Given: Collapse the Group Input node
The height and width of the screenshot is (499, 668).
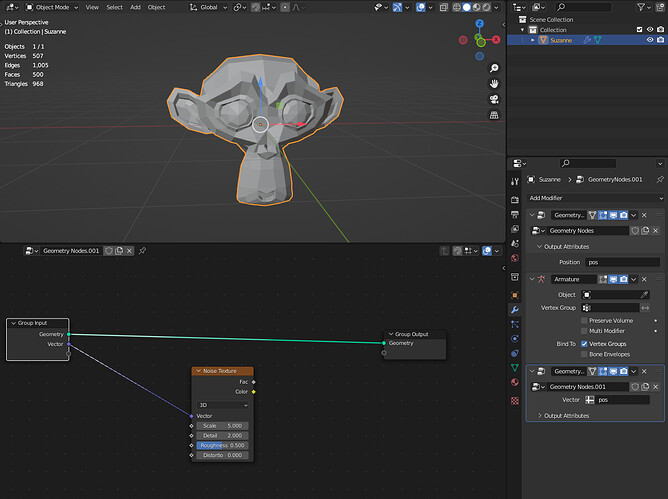Looking at the screenshot, I should (13, 323).
